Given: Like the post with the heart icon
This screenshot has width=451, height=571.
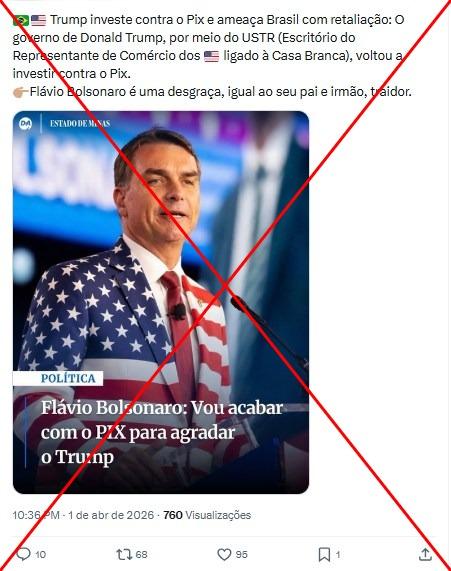Looking at the screenshot, I should [x=224, y=555].
